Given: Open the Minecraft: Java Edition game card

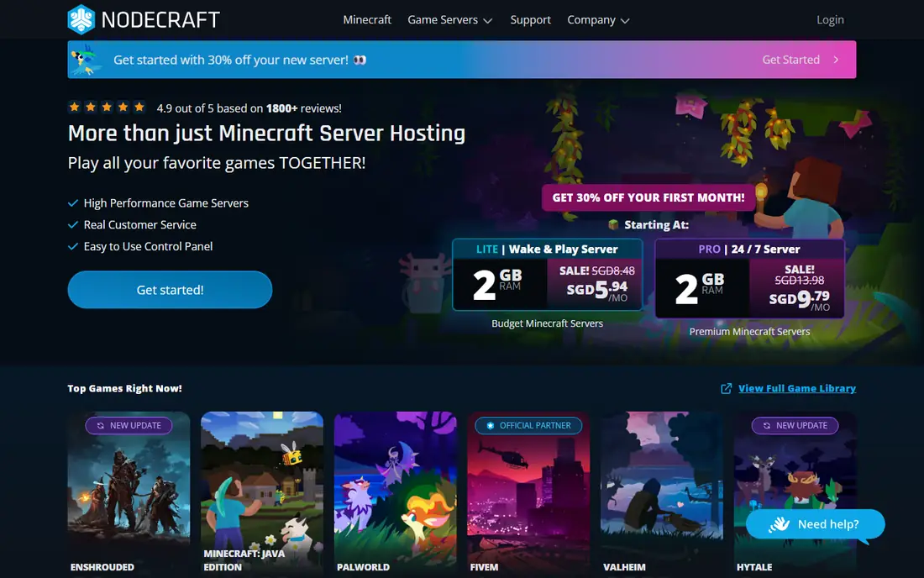Looking at the screenshot, I should [x=261, y=494].
